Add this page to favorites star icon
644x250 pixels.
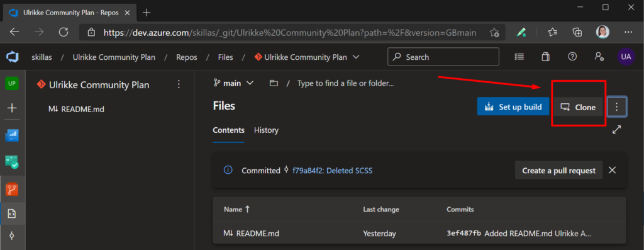coord(494,32)
